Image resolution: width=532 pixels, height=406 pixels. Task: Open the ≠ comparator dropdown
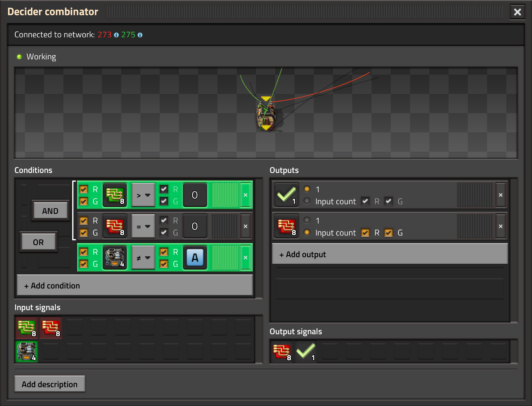pyautogui.click(x=143, y=258)
